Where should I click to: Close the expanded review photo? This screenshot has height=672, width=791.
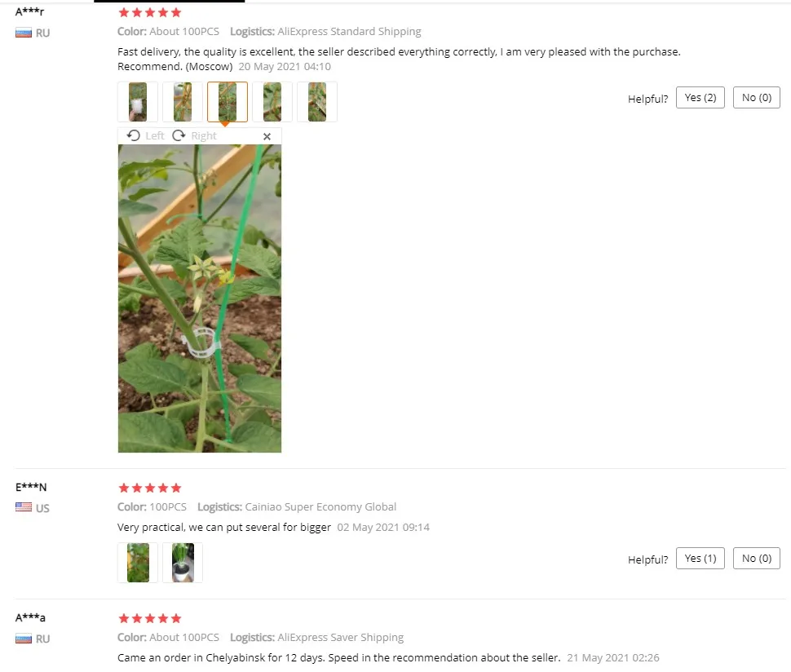267,136
